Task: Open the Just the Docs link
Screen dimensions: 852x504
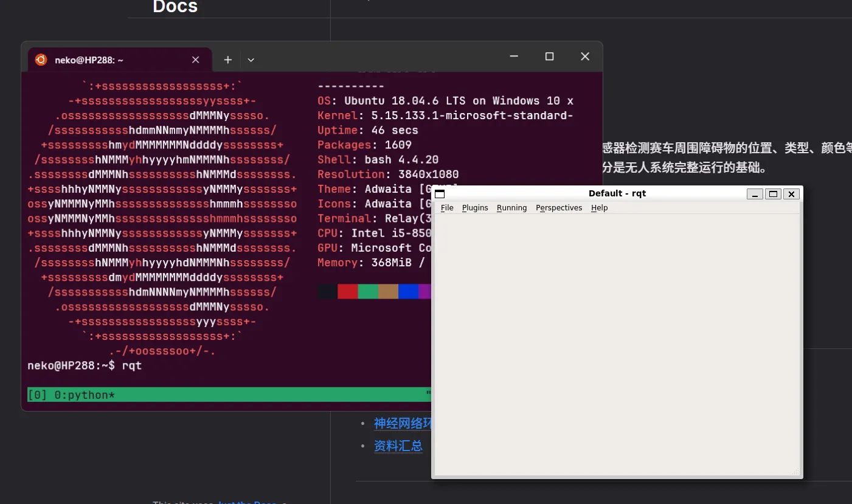Action: coord(247,502)
